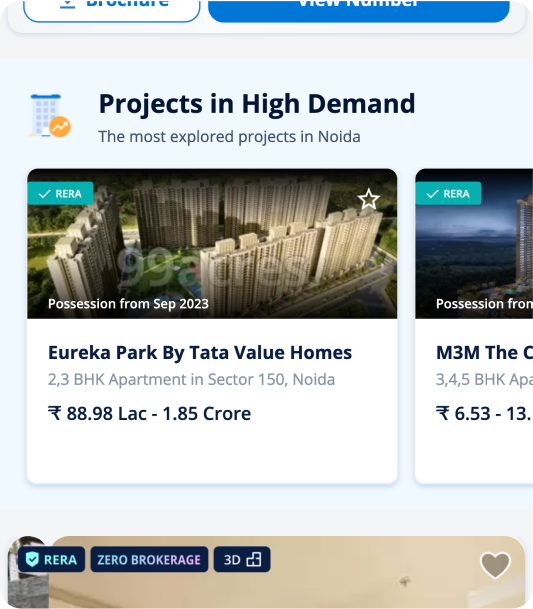
Task: Toggle the heart favorite on bottom listing
Action: (495, 565)
